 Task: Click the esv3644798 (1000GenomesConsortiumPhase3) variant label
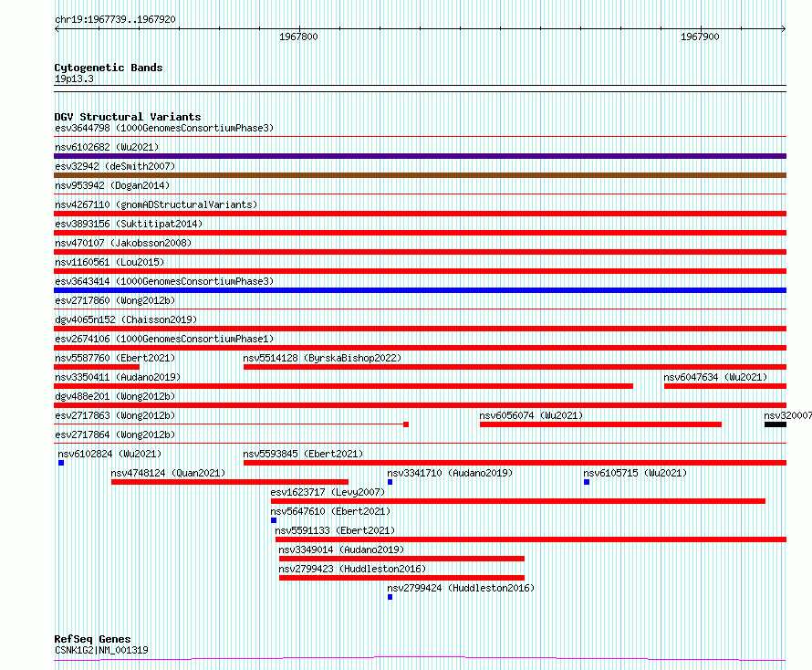pos(164,128)
